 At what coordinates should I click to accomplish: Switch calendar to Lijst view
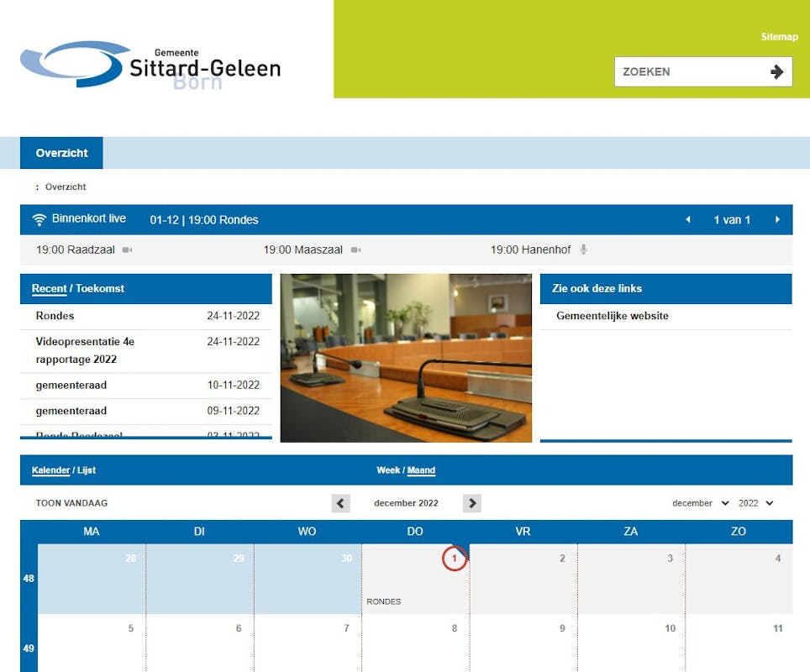(87, 470)
